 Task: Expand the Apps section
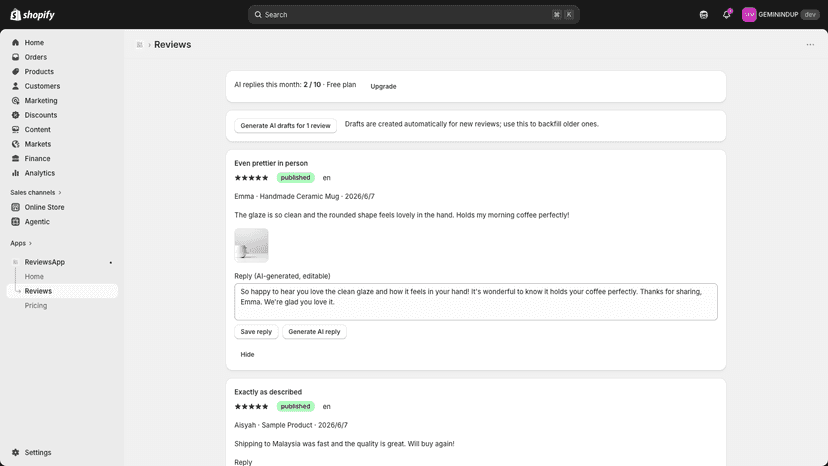(21, 243)
